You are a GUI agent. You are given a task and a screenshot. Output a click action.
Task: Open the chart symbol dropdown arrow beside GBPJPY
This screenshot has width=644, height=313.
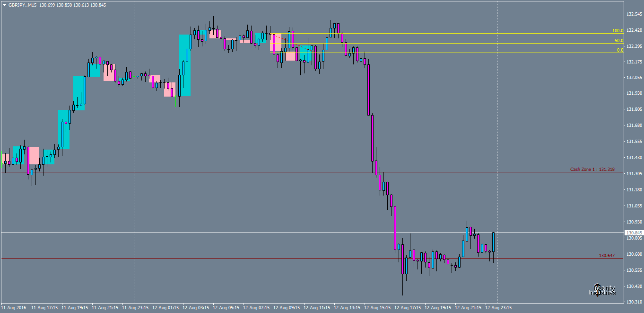(x=5, y=5)
